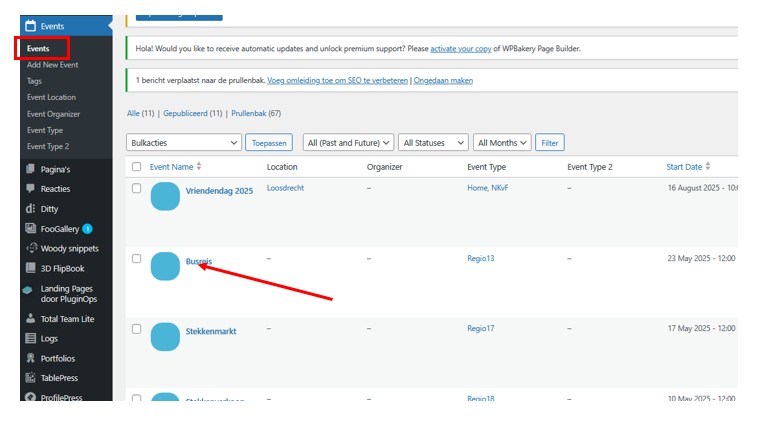Open the Pagina's menu item

click(55, 169)
